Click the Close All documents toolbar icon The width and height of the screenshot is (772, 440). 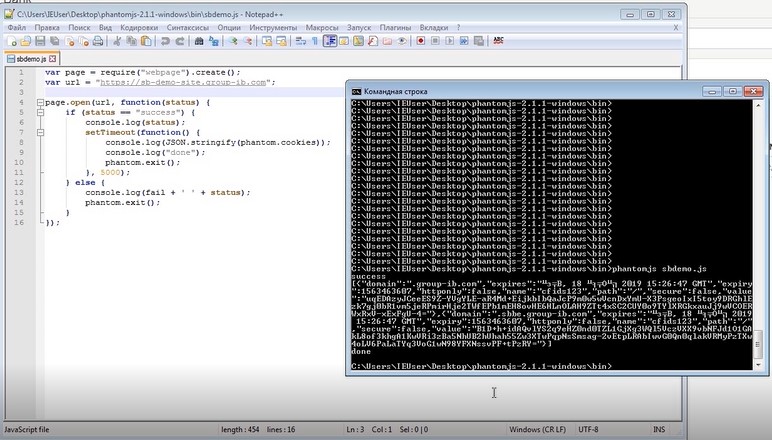point(84,41)
